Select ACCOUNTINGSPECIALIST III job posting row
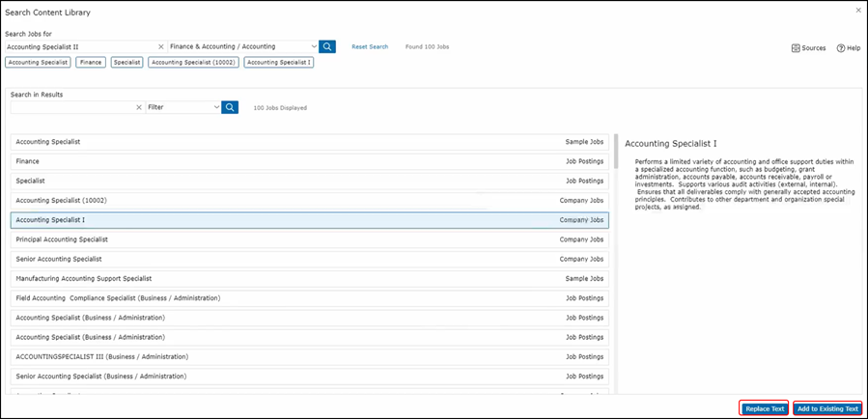The height and width of the screenshot is (420, 868). (309, 356)
